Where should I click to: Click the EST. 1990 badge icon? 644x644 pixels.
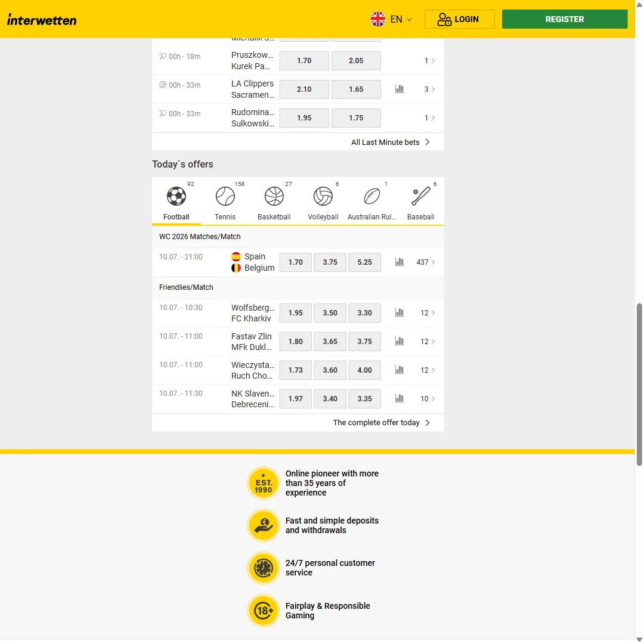pos(264,483)
